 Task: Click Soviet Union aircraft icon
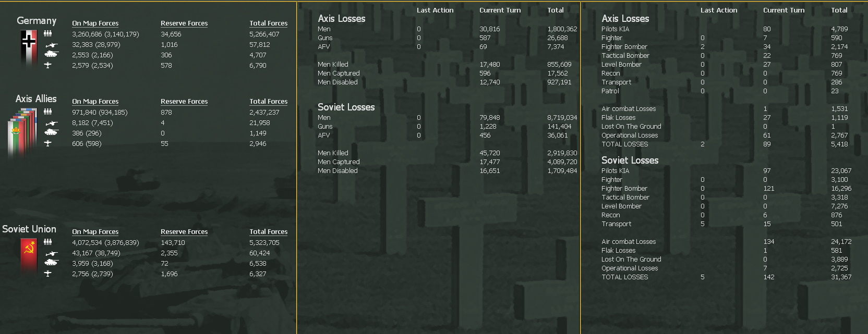click(47, 274)
